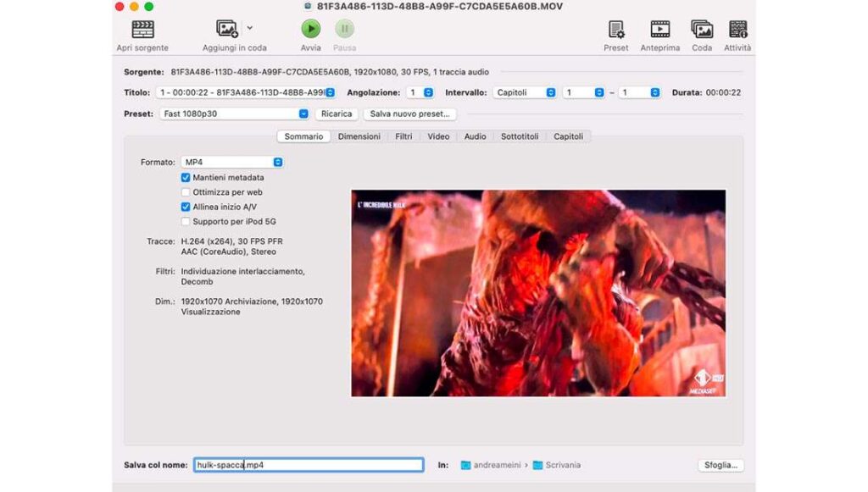Click the Salva col nome filename field
The width and height of the screenshot is (868, 492).
tap(309, 465)
